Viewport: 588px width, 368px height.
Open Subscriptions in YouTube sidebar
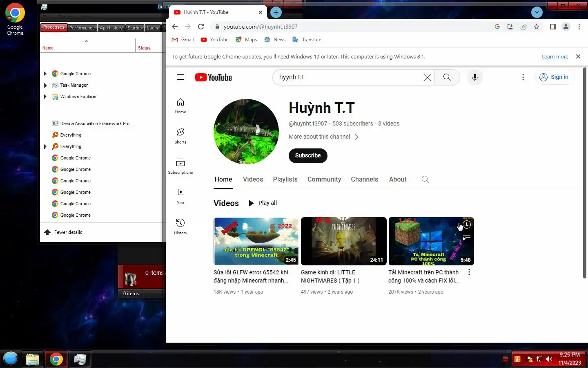click(180, 166)
